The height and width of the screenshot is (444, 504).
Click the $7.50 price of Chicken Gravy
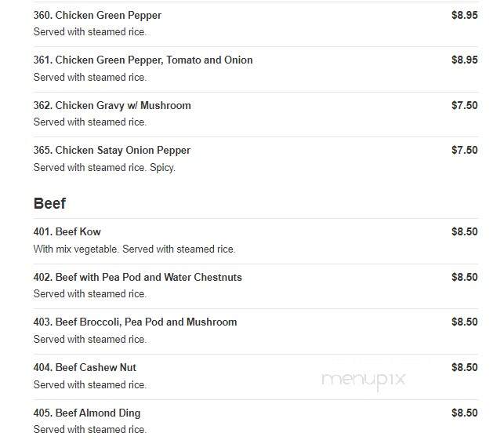click(x=465, y=105)
